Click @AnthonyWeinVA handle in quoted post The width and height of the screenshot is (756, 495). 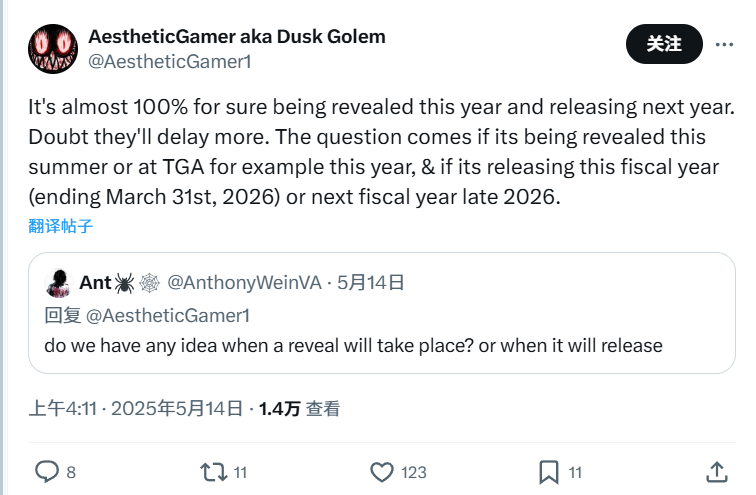click(244, 282)
